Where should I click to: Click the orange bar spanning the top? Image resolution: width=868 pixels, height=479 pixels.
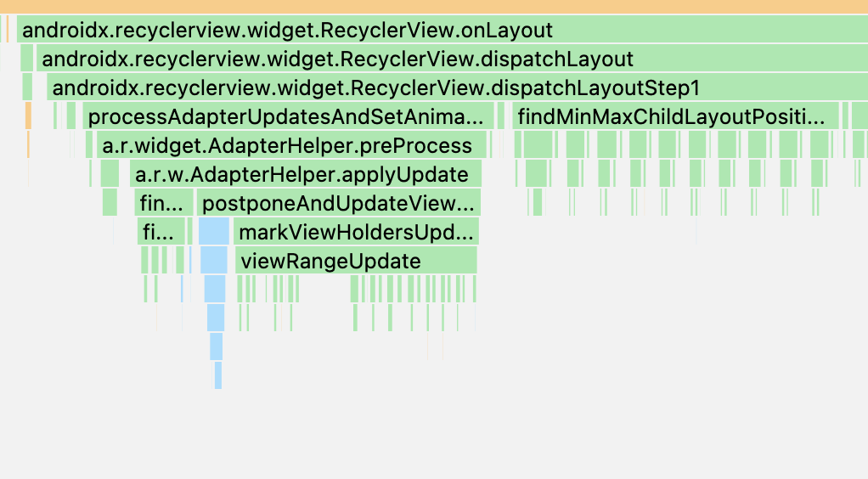click(x=434, y=6)
